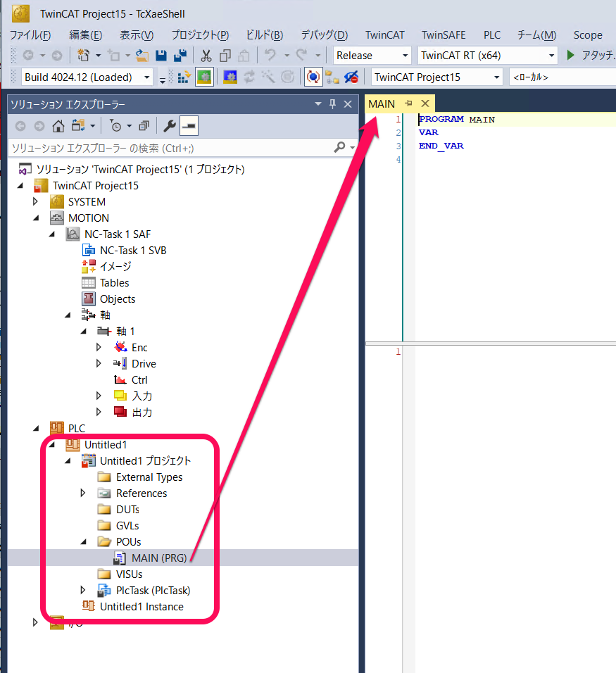Select the DUTs folder
This screenshot has width=616, height=673.
[x=127, y=510]
